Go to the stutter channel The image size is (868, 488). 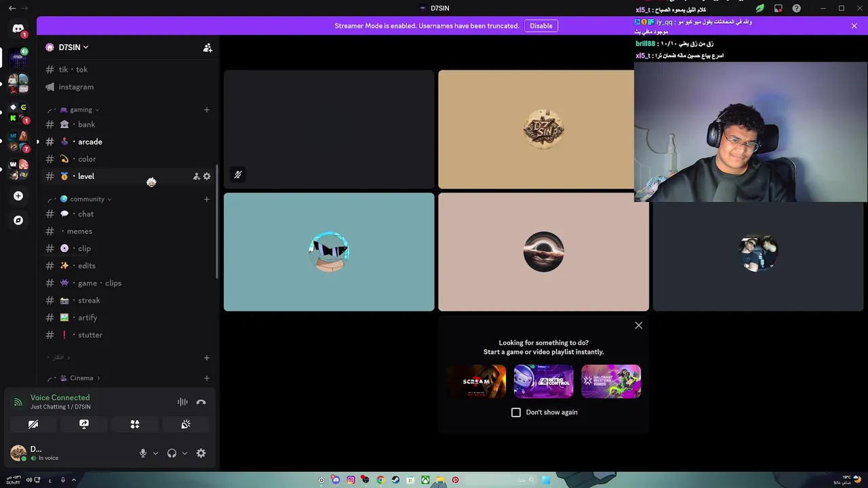click(127, 335)
